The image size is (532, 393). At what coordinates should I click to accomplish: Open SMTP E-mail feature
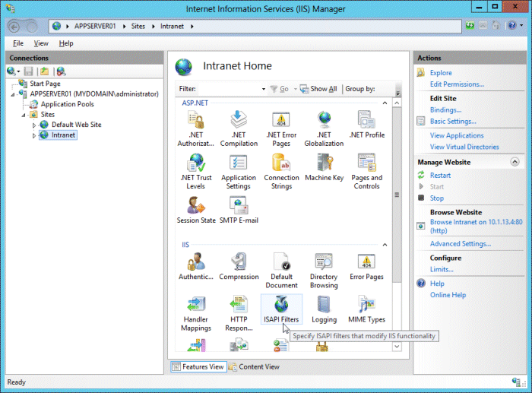(x=239, y=210)
